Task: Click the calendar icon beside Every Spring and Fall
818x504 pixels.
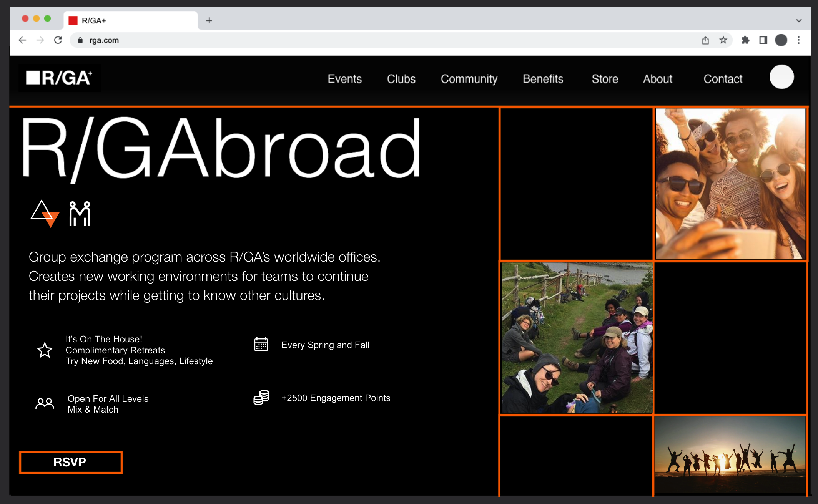Action: point(261,344)
